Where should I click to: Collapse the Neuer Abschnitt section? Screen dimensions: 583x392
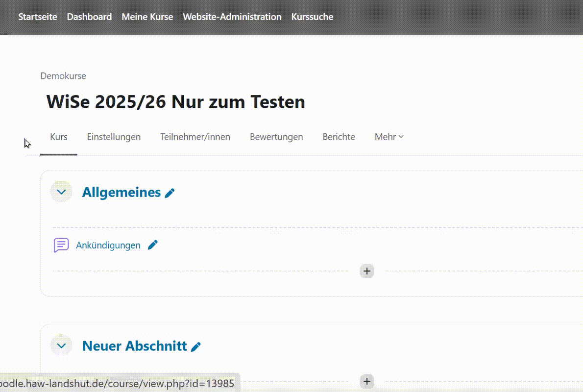61,345
